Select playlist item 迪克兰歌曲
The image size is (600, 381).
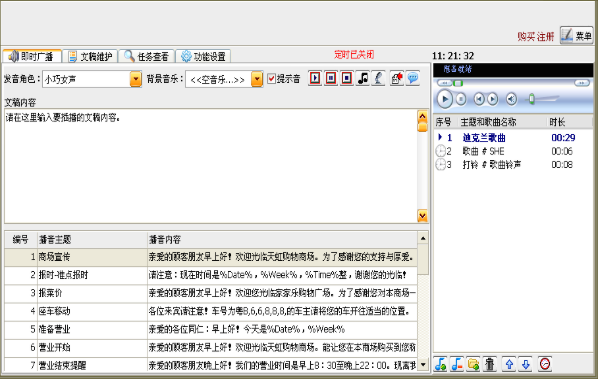pos(513,138)
